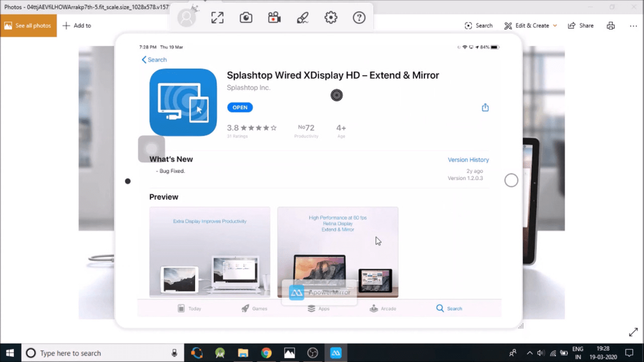The height and width of the screenshot is (362, 644).
Task: Switch to the Games tab
Action: [x=254, y=309]
